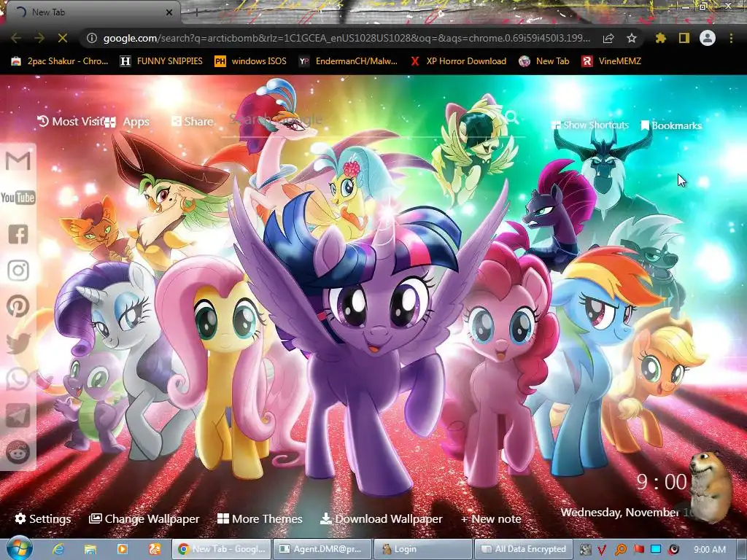The image size is (747, 560).
Task: Open Chrome three-dot menu
Action: [731, 38]
